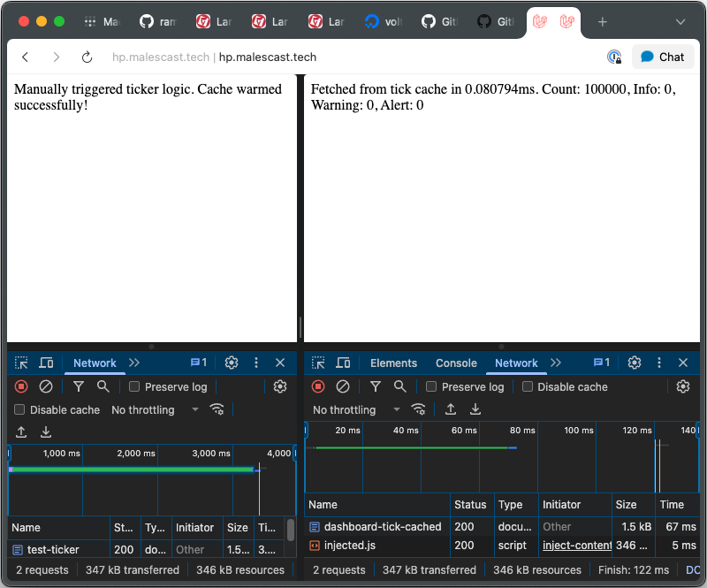Export HAR file in left panel
Viewport: 707px width, 588px height.
(46, 432)
